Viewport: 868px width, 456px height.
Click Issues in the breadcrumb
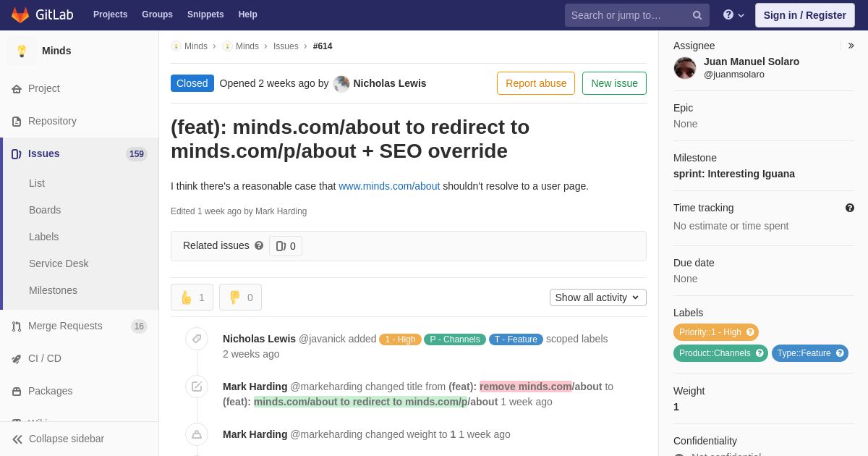286,46
